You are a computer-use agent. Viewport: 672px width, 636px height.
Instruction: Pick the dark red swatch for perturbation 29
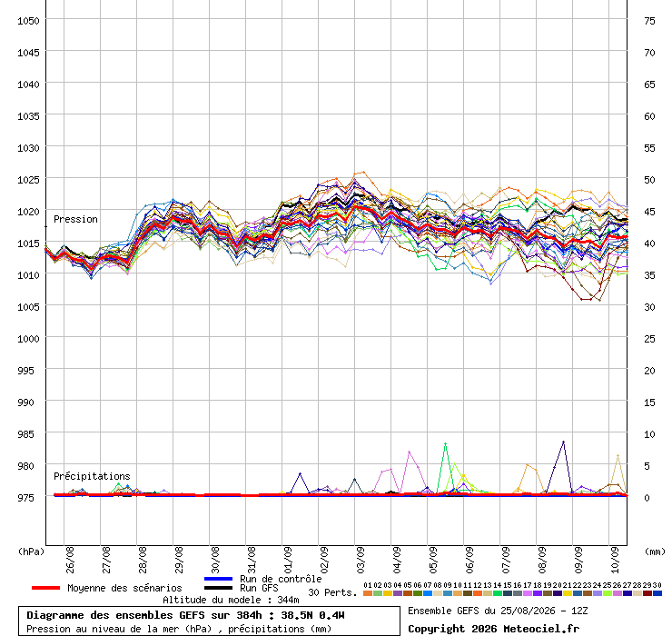click(x=647, y=593)
